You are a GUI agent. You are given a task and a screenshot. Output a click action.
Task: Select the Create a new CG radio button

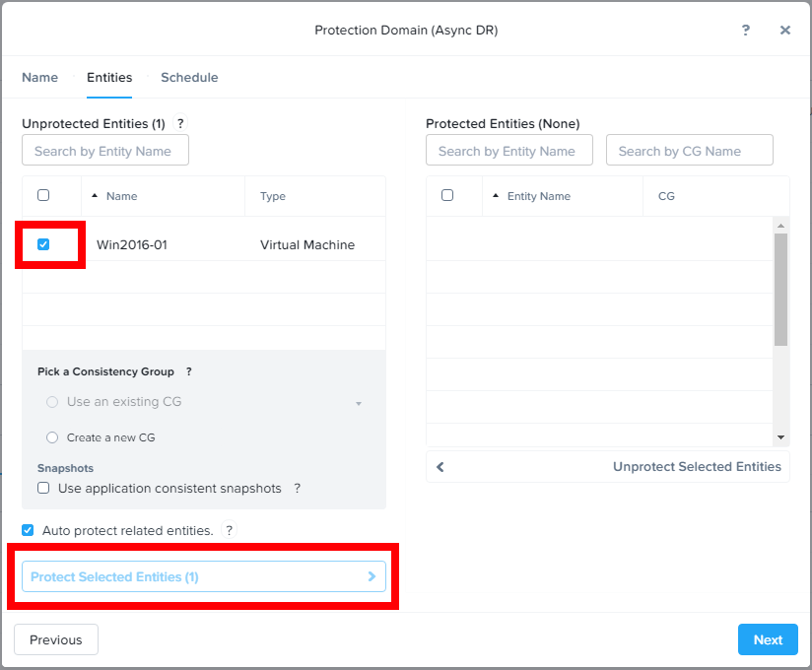[x=51, y=436]
